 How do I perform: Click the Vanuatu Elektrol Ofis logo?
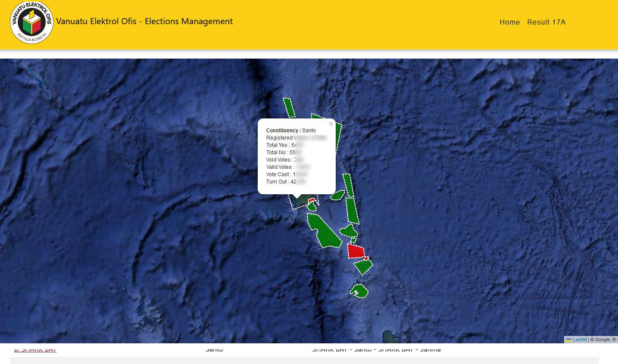tap(31, 22)
